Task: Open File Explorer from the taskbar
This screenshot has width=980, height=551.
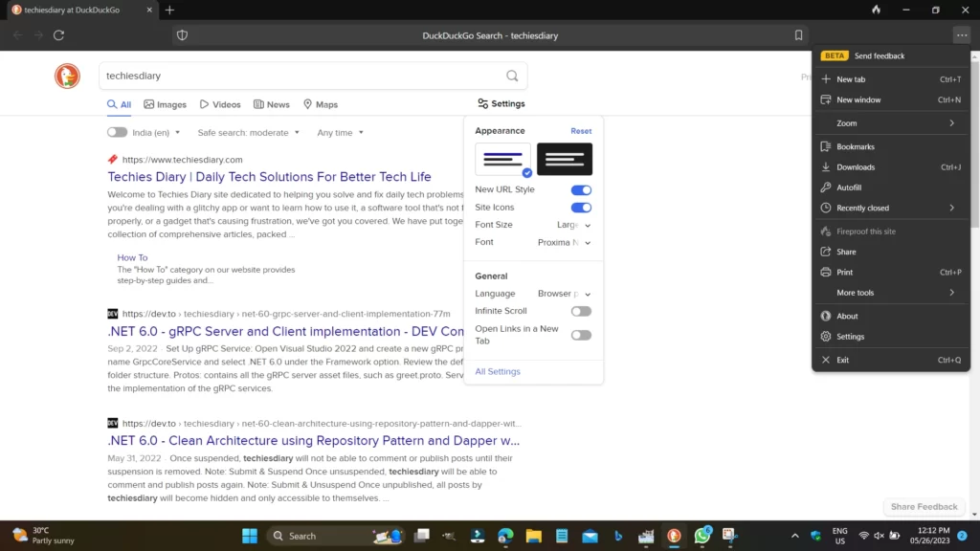Action: tap(533, 536)
